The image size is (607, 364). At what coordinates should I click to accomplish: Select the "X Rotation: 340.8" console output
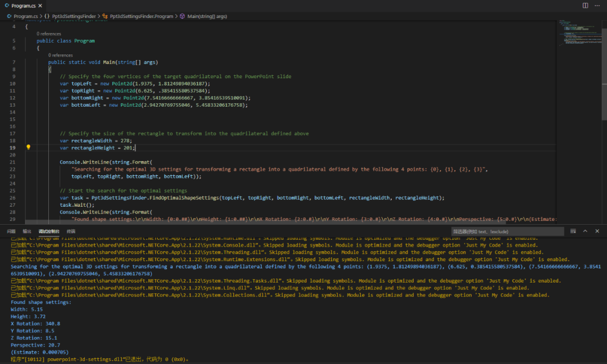35,324
